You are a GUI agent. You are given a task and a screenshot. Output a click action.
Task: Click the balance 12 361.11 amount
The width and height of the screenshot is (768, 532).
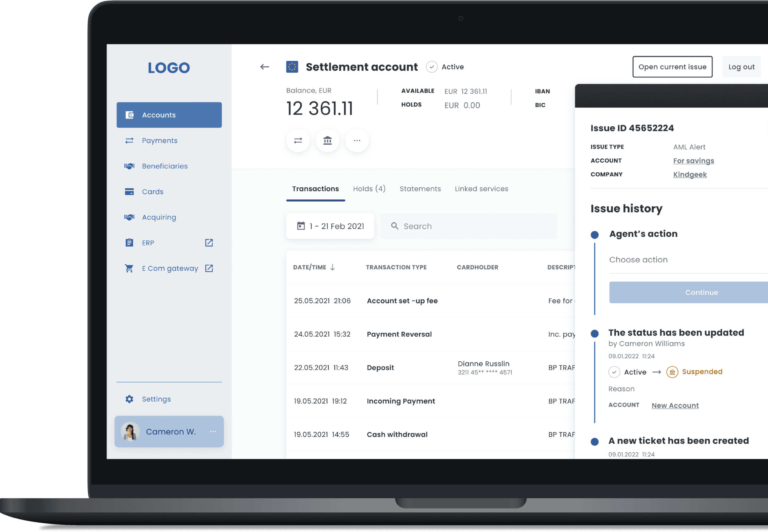[319, 109]
